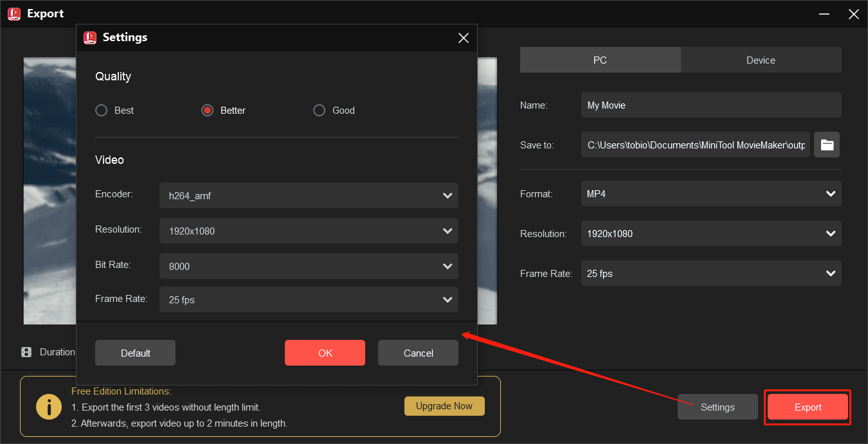Click the duration film icon in status bar
868x444 pixels.
26,351
